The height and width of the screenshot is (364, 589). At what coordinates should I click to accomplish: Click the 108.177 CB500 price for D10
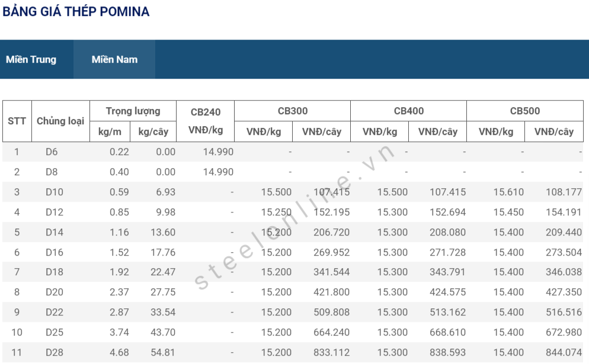pyautogui.click(x=564, y=192)
